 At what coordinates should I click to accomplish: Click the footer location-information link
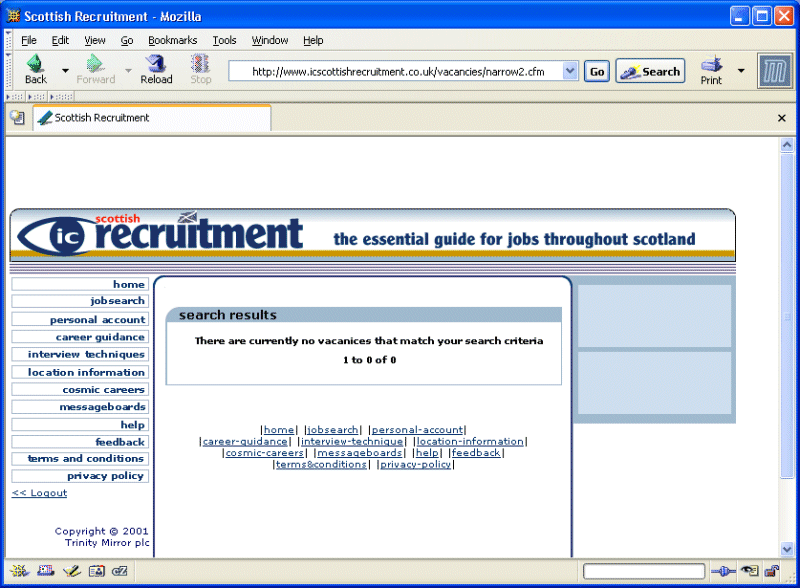coord(470,442)
